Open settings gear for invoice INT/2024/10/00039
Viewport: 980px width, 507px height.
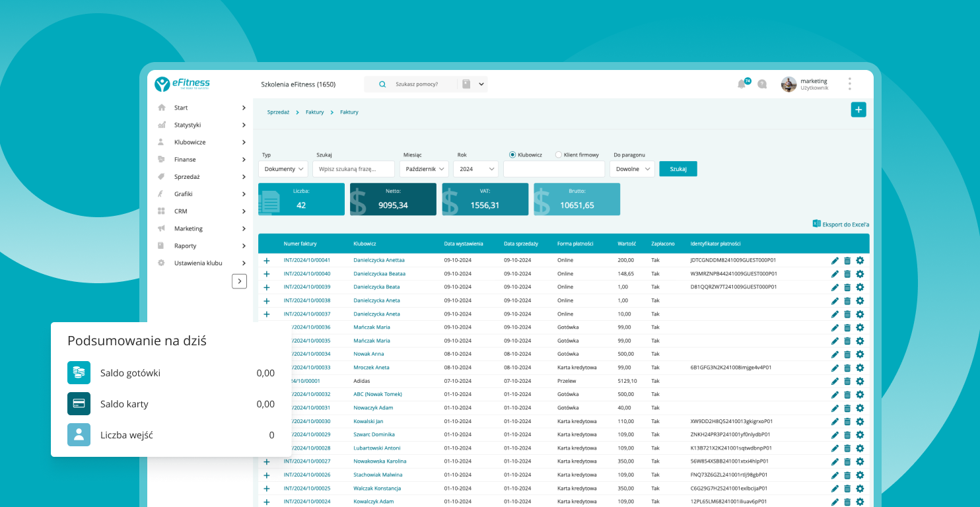[x=860, y=287]
